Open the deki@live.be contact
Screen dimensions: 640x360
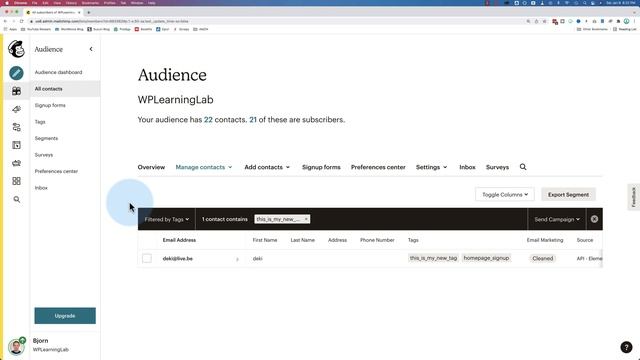pyautogui.click(x=178, y=258)
